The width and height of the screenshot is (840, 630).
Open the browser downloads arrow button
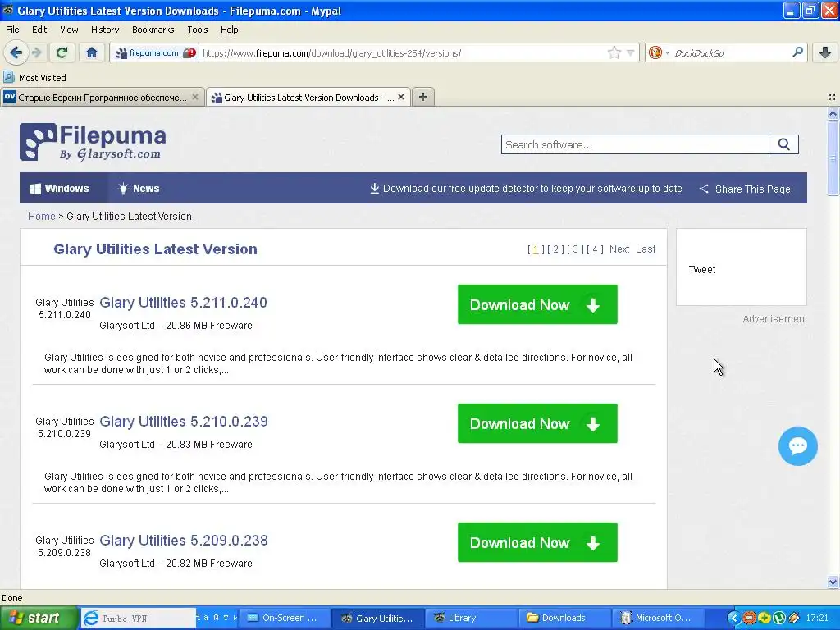[825, 52]
